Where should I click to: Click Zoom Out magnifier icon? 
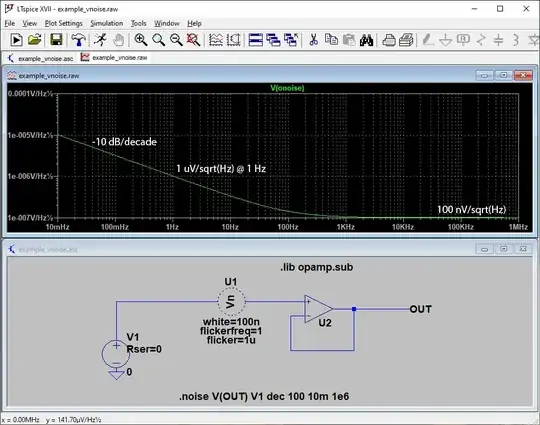tap(176, 40)
